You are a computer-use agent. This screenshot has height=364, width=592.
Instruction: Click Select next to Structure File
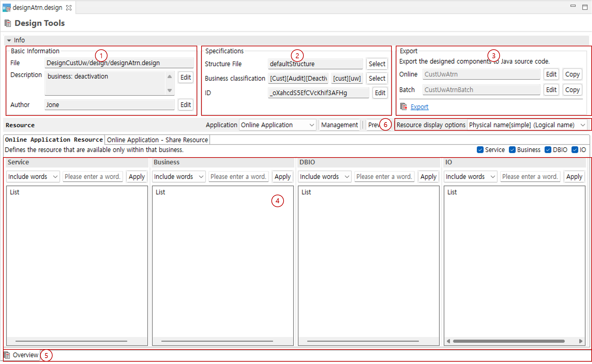(377, 64)
